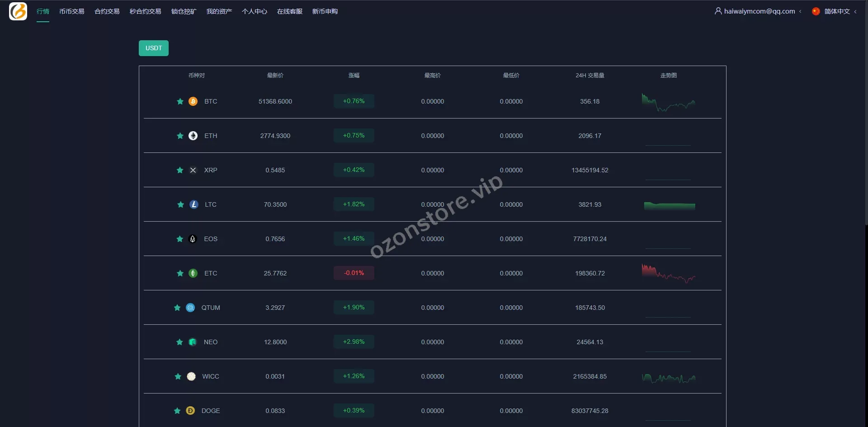Open the 在线客服 support link
Viewport: 868px width, 427px height.
click(289, 11)
